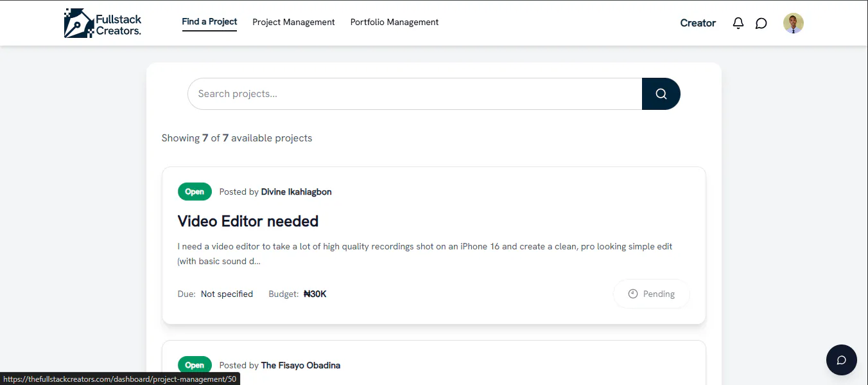Open Portfolio Management menu item
This screenshot has width=868, height=385.
(x=394, y=22)
